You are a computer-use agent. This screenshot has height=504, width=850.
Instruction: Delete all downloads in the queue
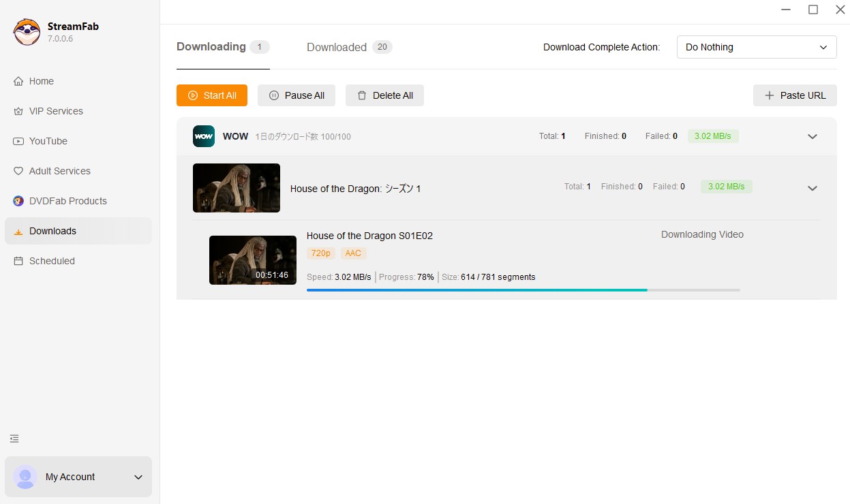click(x=384, y=95)
